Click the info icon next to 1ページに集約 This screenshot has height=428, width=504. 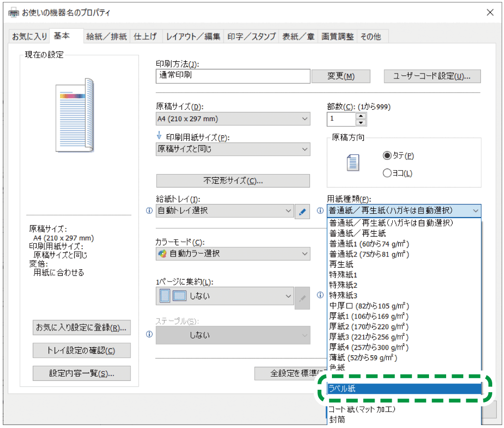click(320, 295)
